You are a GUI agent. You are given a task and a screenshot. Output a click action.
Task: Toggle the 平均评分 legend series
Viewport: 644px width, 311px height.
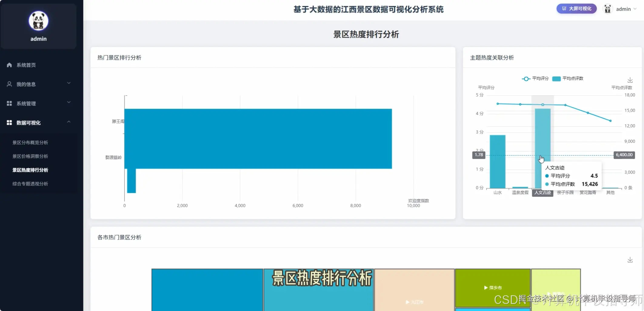pyautogui.click(x=535, y=79)
